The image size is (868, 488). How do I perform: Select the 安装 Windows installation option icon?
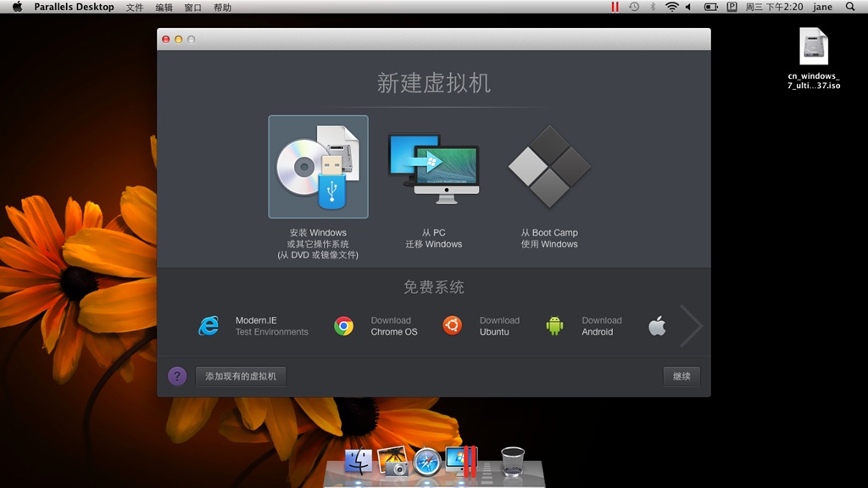point(318,166)
